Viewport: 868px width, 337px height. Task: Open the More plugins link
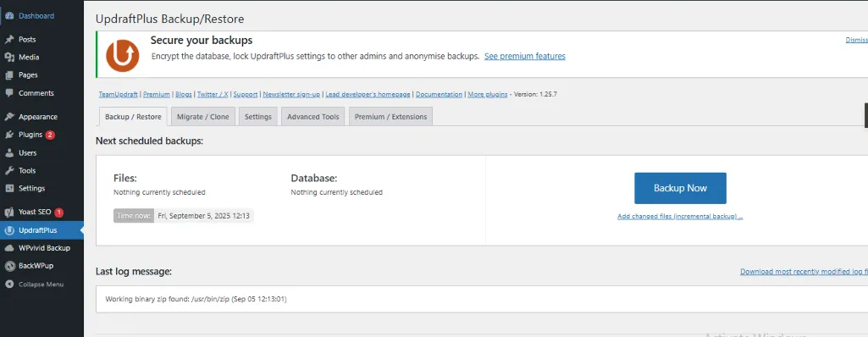pyautogui.click(x=487, y=94)
